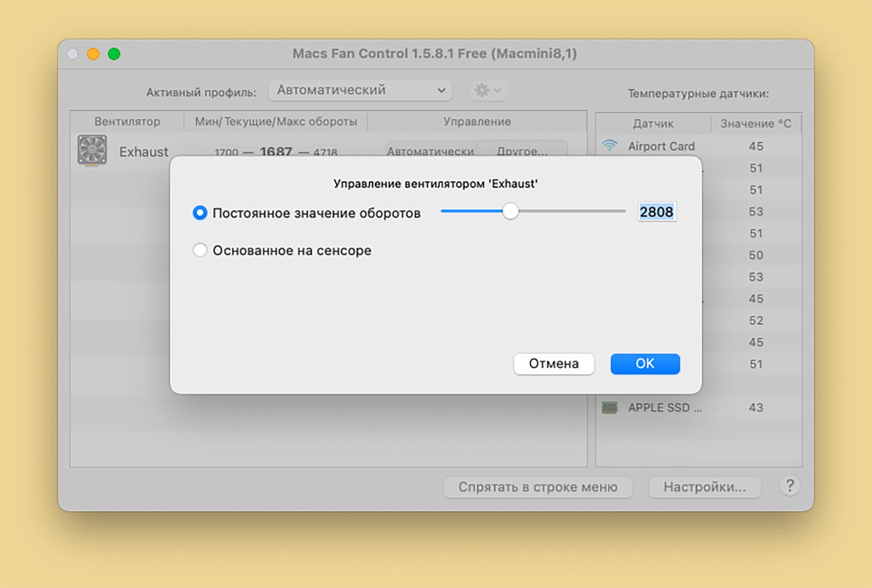Click the Exhaust fan name
Viewport: 872px width, 588px height.
[144, 151]
